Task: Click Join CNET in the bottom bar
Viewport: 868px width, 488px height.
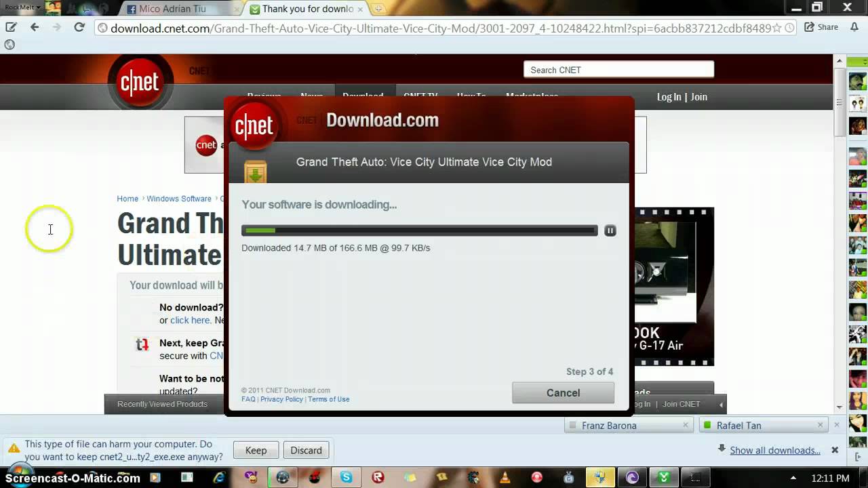Action: (x=682, y=404)
